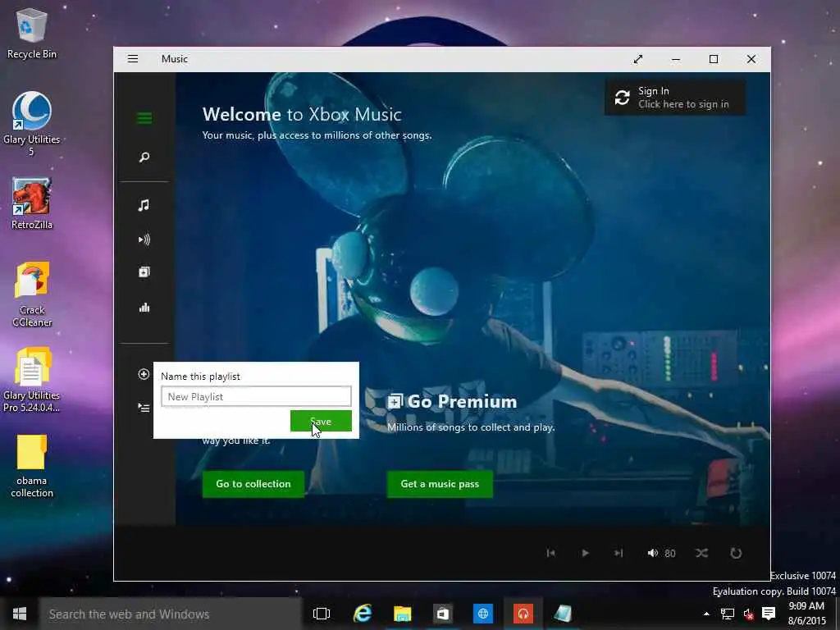Open the Now Playing bars icon
This screenshot has width=840, height=630.
tap(144, 308)
